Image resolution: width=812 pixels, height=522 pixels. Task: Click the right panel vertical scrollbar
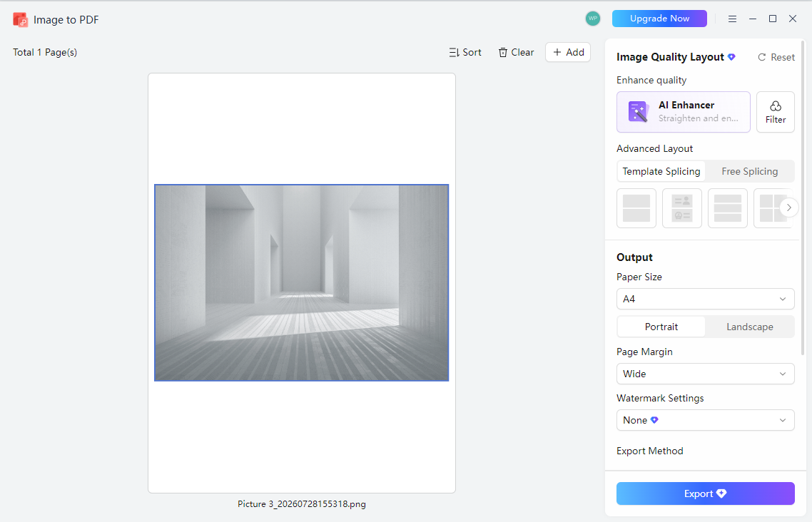tap(803, 197)
